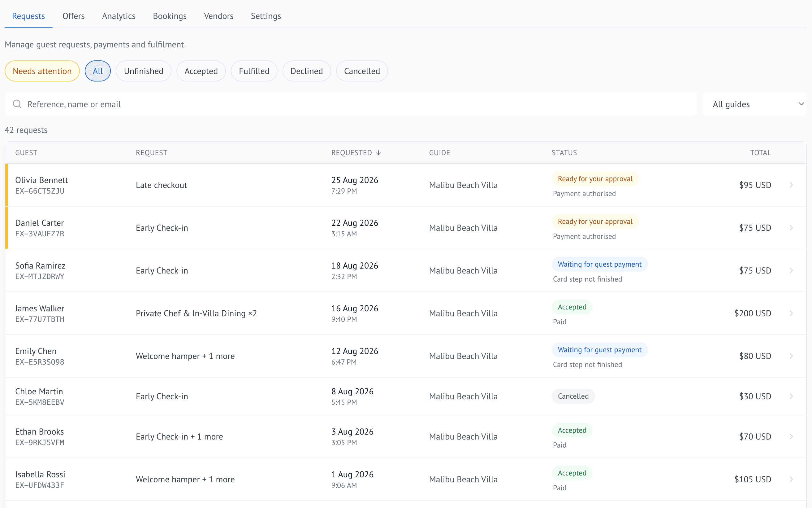The height and width of the screenshot is (508, 812).
Task: Click Sofia Ramirez's Waiting for guest payment badge
Action: point(600,264)
